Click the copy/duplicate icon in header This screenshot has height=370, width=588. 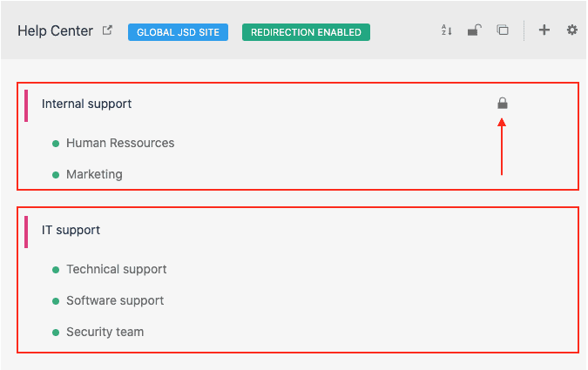pos(503,30)
